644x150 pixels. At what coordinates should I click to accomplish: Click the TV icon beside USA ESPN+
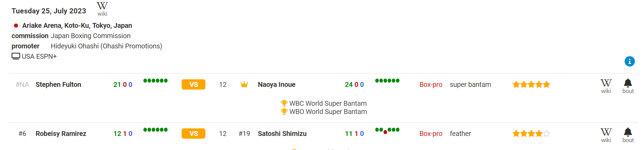tap(16, 56)
